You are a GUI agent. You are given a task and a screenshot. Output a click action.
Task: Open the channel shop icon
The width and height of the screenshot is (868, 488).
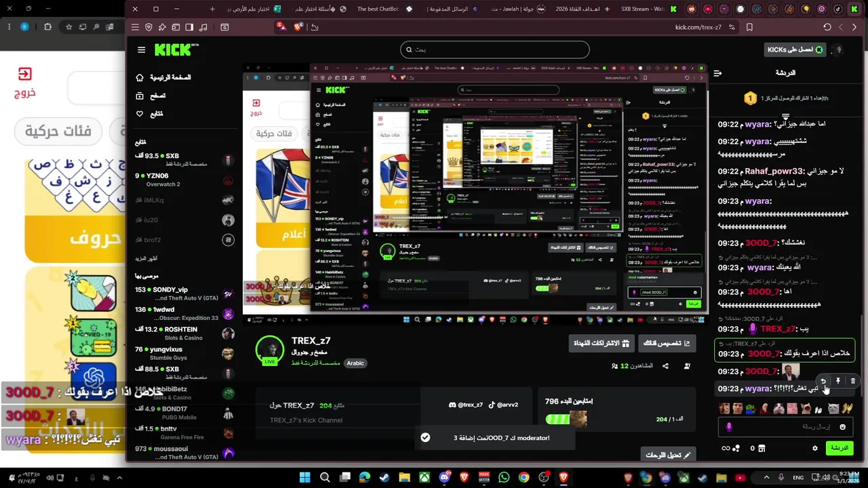(761, 448)
